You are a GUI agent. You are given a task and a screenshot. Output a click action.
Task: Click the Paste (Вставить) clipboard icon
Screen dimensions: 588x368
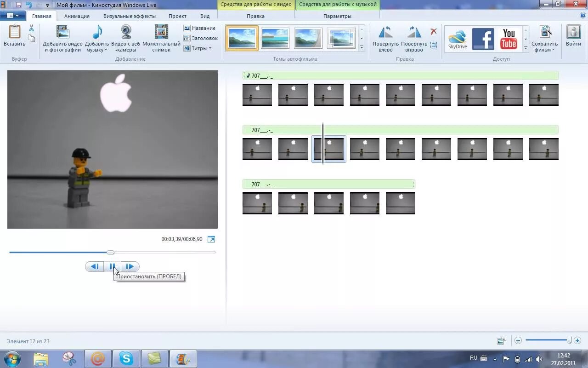click(14, 32)
